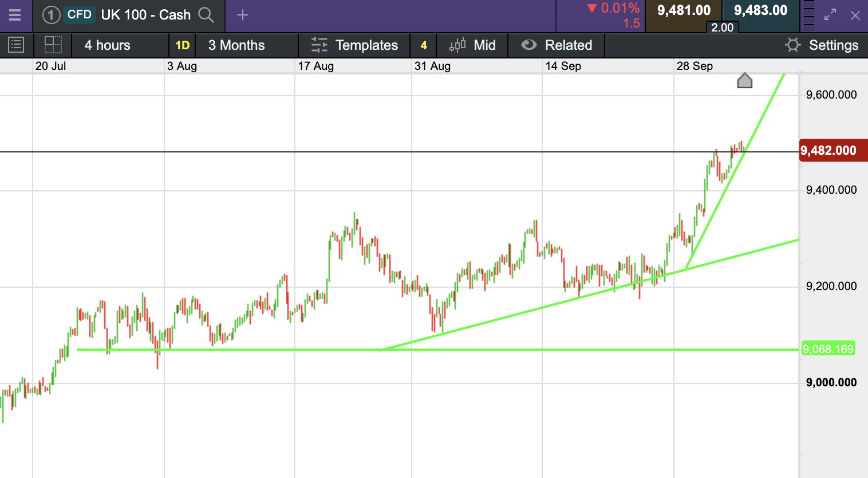Select the green 9,068.169 price level tag

[828, 349]
